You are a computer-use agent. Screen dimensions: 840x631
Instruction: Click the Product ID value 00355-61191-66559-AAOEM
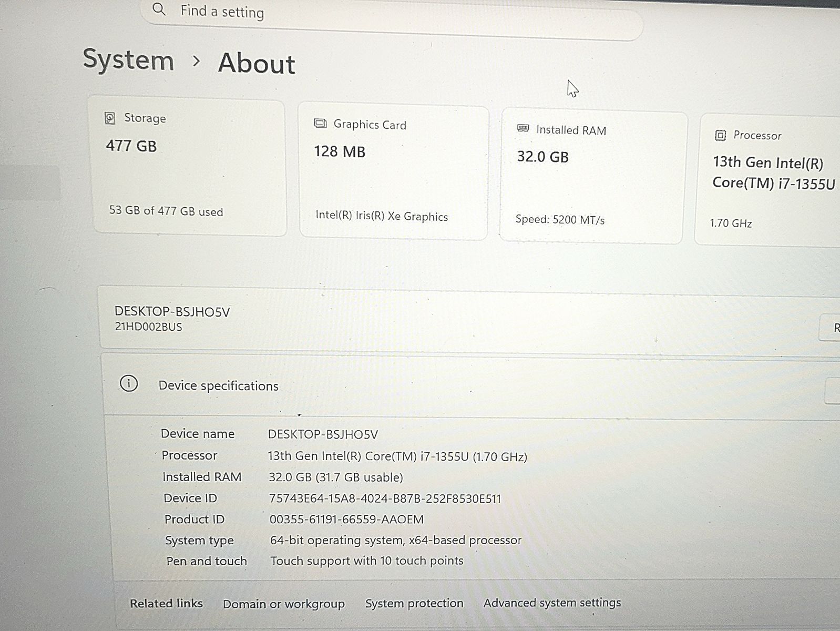click(346, 520)
